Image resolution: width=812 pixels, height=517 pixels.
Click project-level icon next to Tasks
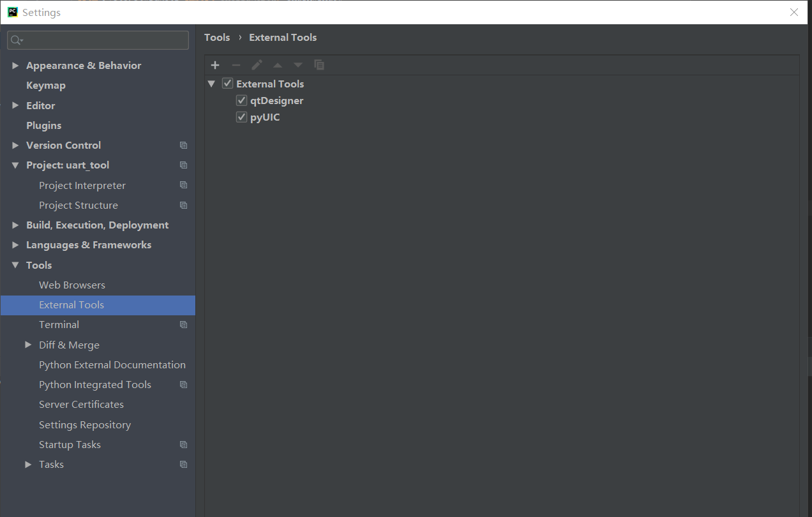(184, 465)
